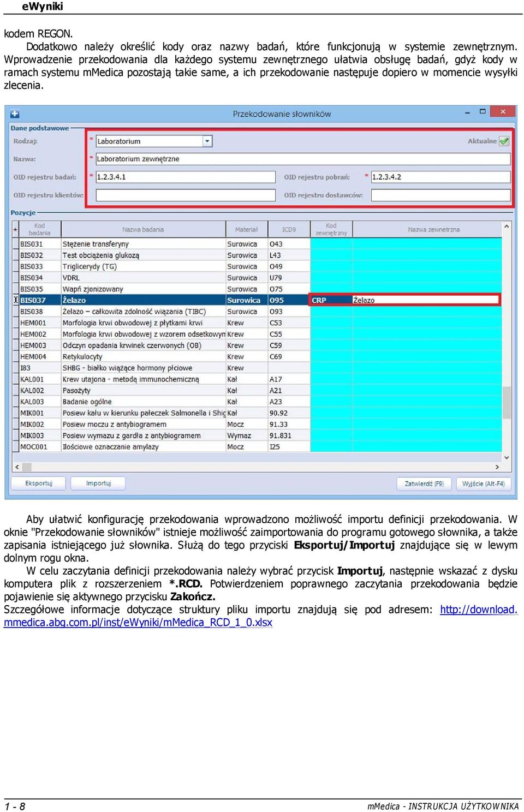This screenshot has width=524, height=812.
Task: Select HEM002 Morfologia z wzorem odsetkowym
Action: (257, 334)
